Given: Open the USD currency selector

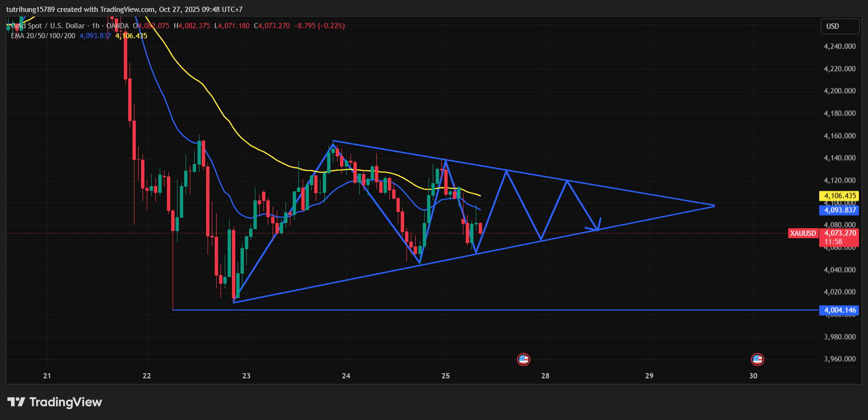Looking at the screenshot, I should click(839, 26).
